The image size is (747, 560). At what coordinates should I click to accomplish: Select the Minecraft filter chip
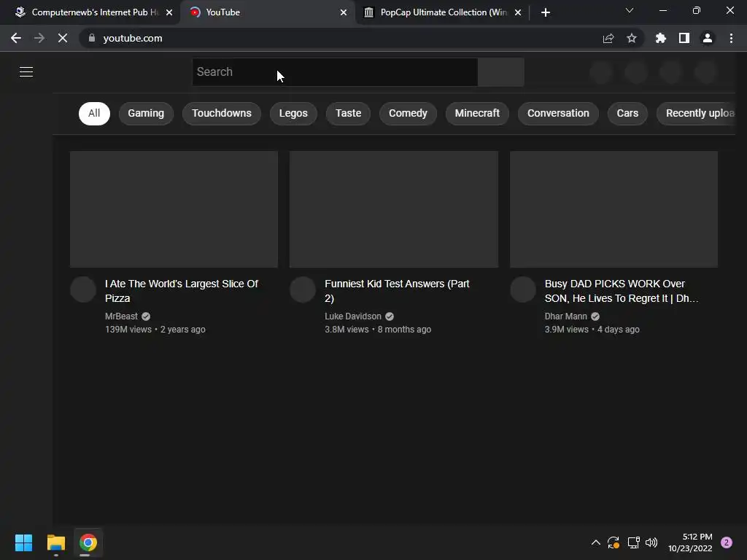pyautogui.click(x=477, y=113)
